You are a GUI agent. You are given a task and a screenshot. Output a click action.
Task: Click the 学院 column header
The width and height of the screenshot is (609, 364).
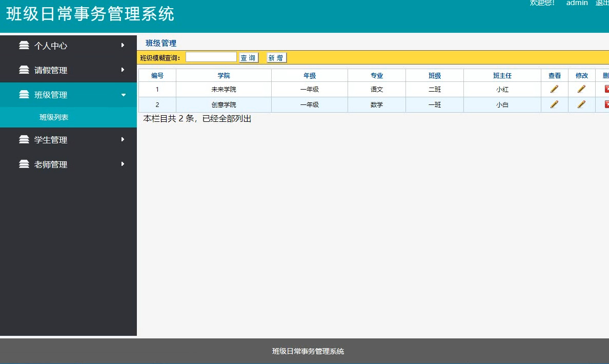click(224, 75)
